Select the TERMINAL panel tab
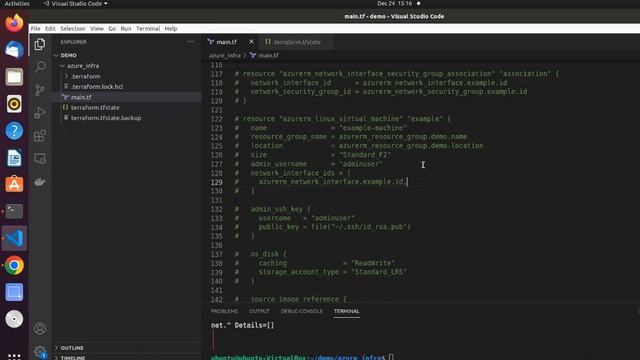This screenshot has width=640, height=360. point(347,311)
